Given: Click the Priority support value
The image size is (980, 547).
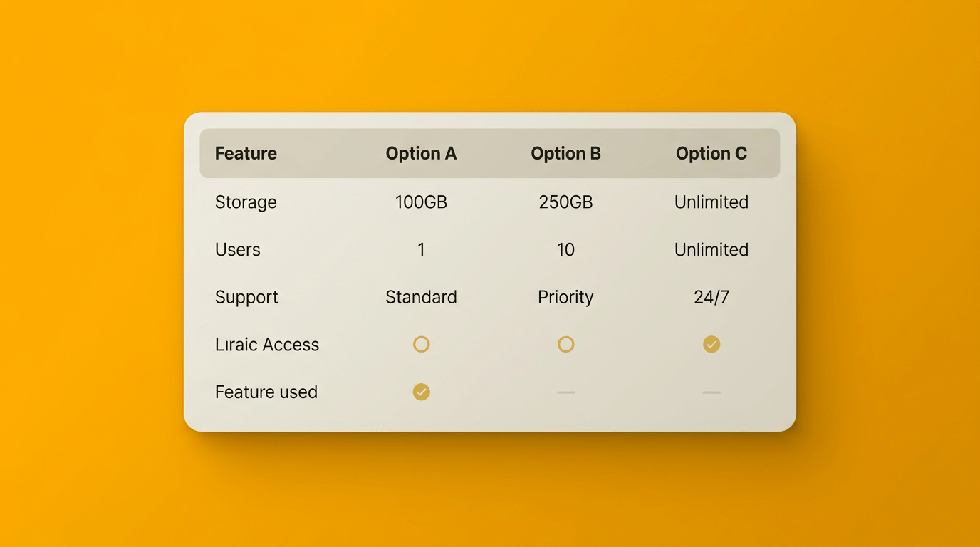Looking at the screenshot, I should pyautogui.click(x=565, y=297).
